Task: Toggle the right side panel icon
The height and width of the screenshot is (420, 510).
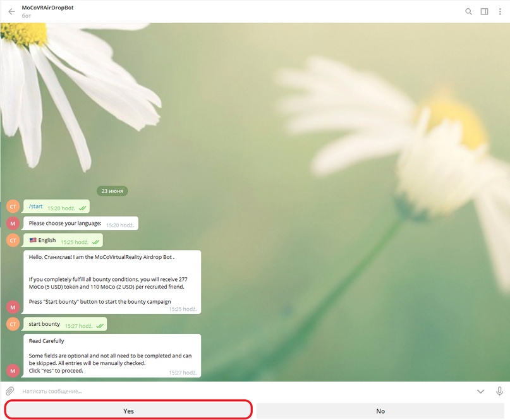Action: [x=484, y=11]
